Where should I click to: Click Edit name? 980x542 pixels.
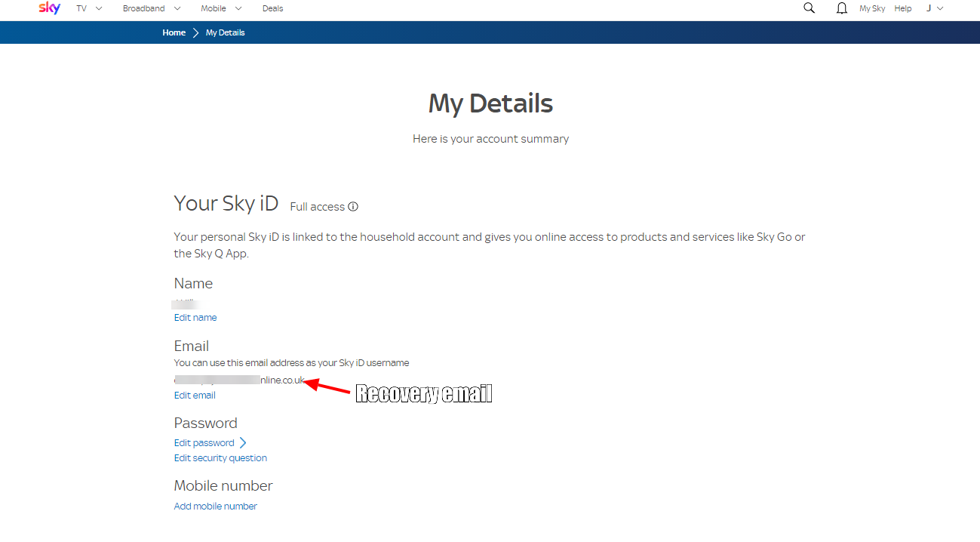(x=195, y=317)
